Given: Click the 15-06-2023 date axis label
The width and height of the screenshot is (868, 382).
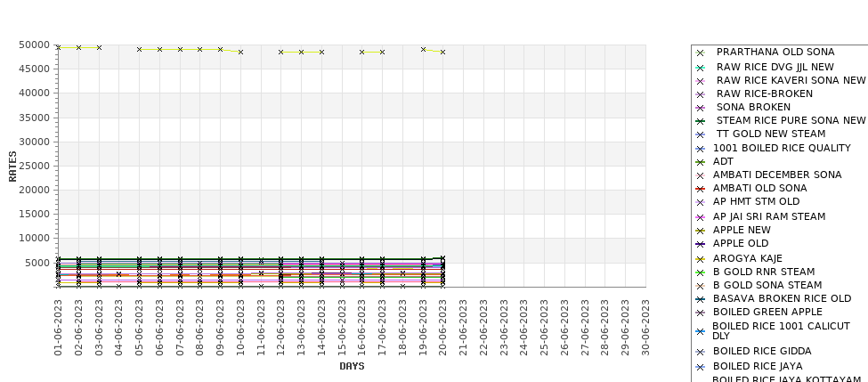Looking at the screenshot, I should coord(342,327).
